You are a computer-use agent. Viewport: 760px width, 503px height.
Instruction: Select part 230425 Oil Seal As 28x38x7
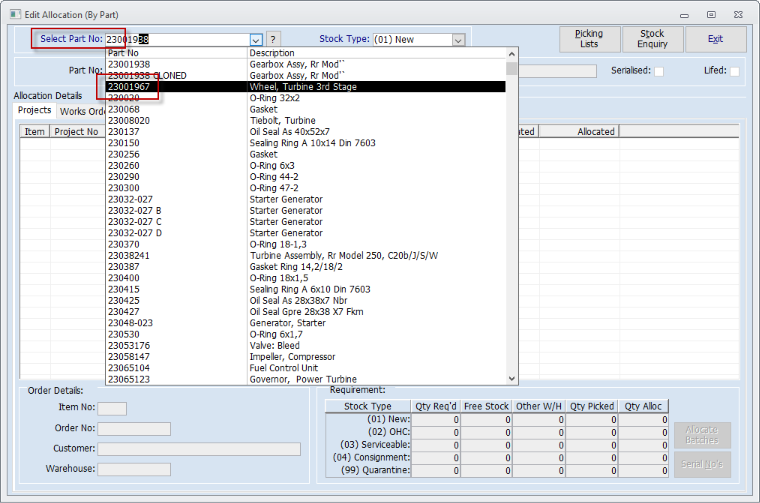tap(305, 300)
